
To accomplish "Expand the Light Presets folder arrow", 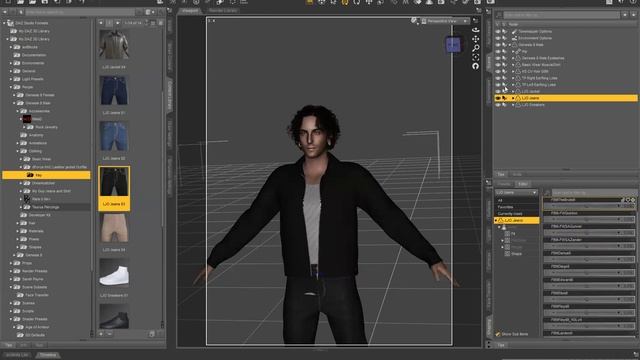I will coord(11,79).
